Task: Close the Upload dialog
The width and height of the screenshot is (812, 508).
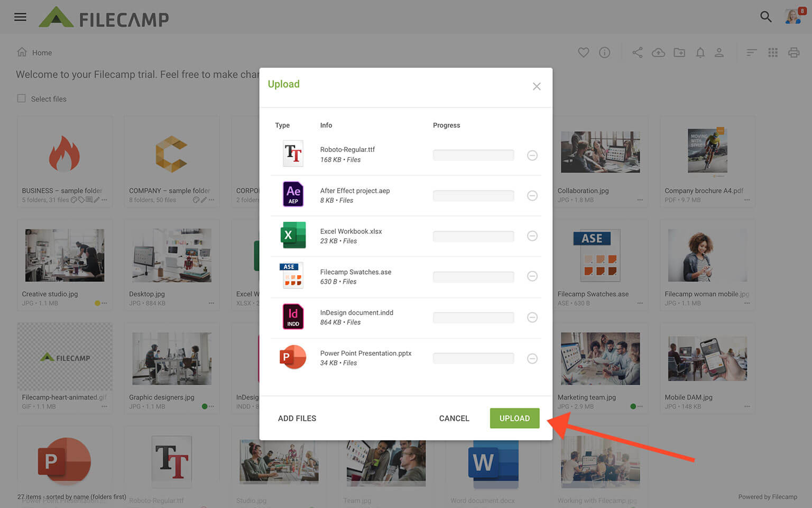Action: 537,86
